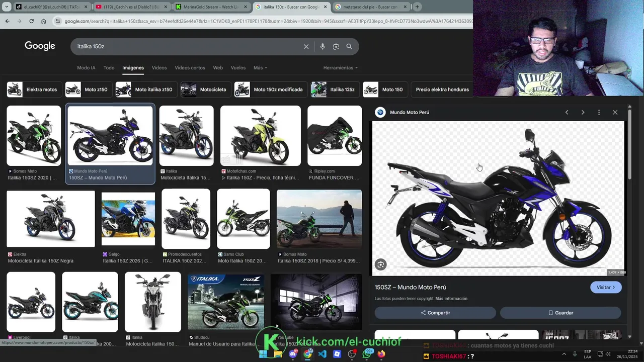This screenshot has width=644, height=362.
Task: Open Discord from the taskbar
Action: click(293, 354)
